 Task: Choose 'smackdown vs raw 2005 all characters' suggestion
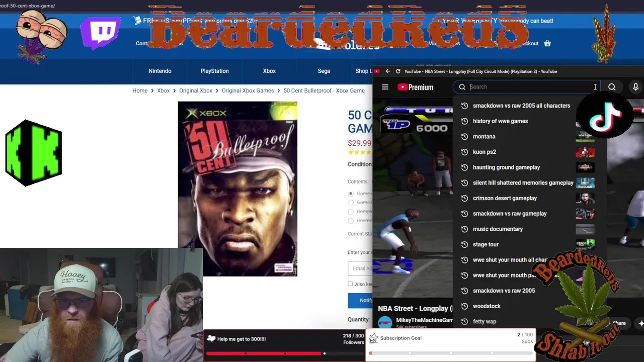click(521, 106)
